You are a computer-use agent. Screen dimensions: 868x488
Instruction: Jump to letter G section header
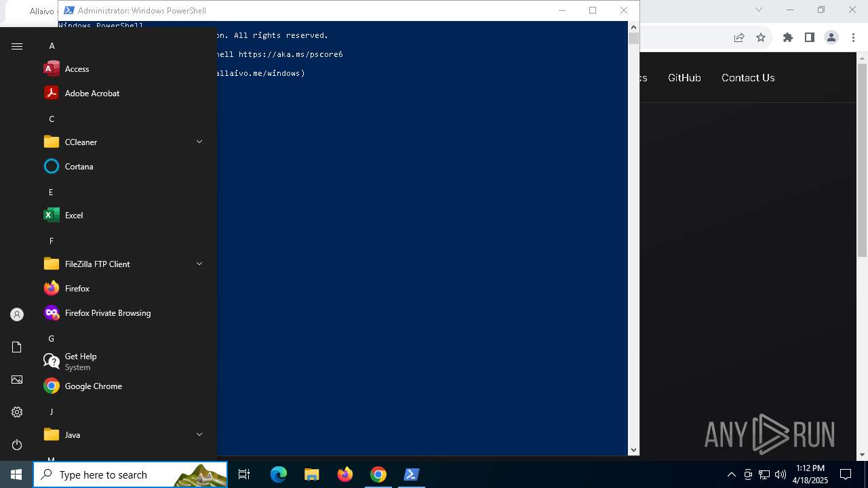(51, 338)
